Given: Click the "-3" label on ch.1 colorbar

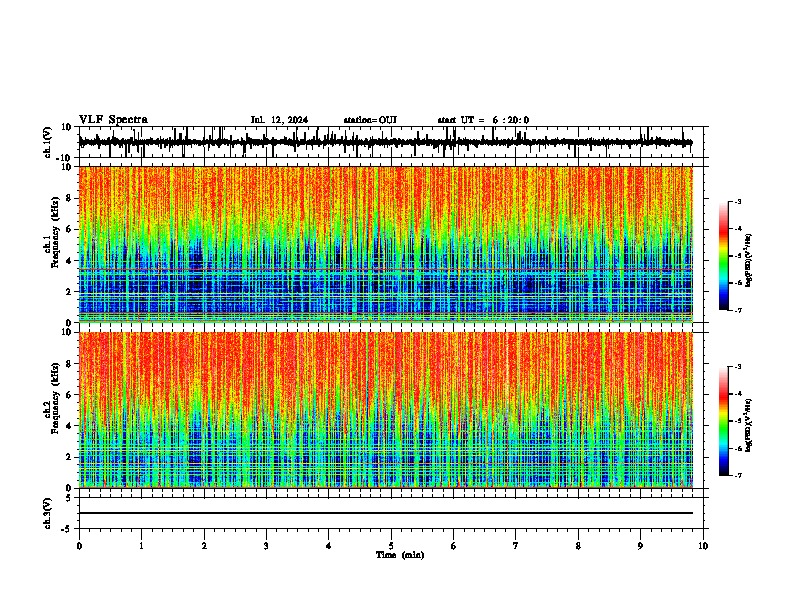Looking at the screenshot, I should 737,201.
